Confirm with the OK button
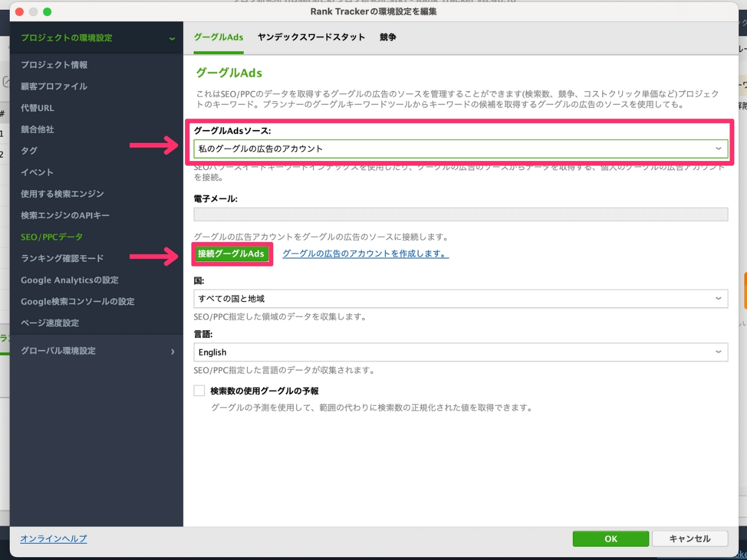The width and height of the screenshot is (747, 560). (x=610, y=539)
